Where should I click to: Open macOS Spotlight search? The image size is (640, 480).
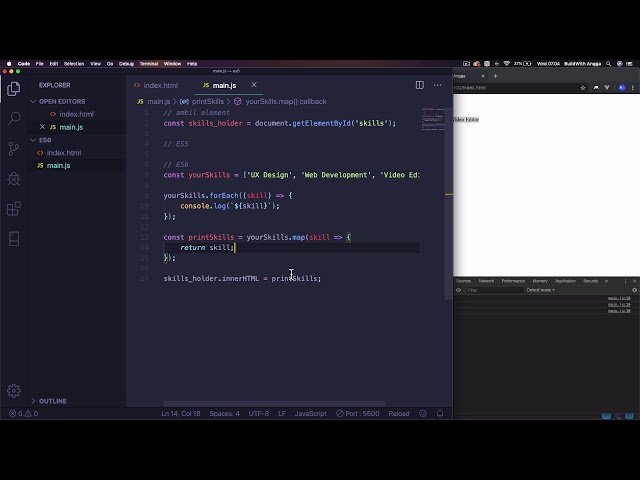609,64
